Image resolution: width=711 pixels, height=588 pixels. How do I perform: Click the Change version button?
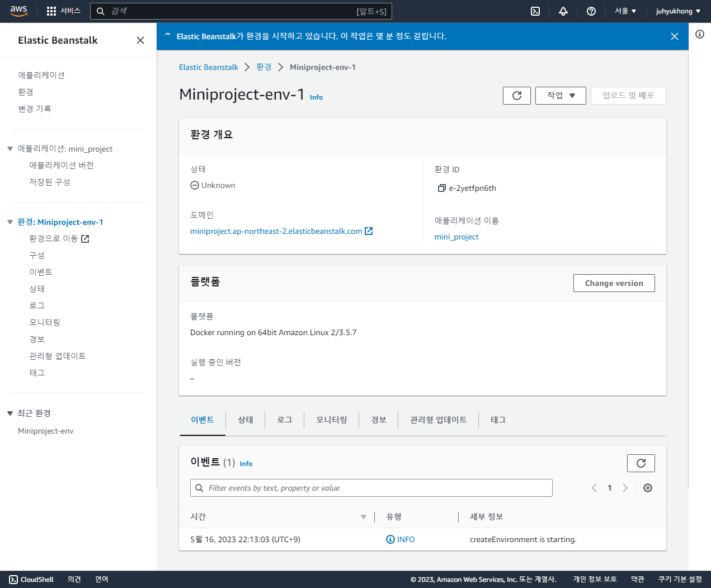[614, 283]
